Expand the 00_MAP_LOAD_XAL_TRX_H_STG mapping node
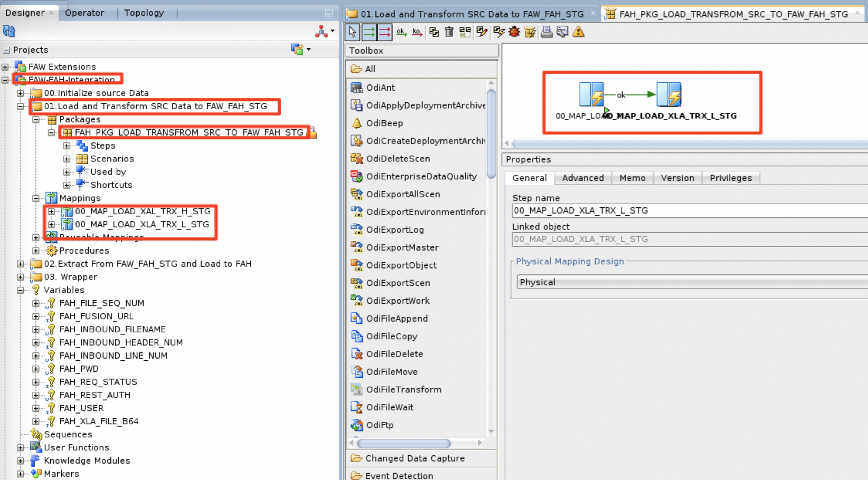The width and height of the screenshot is (868, 480). pos(52,212)
